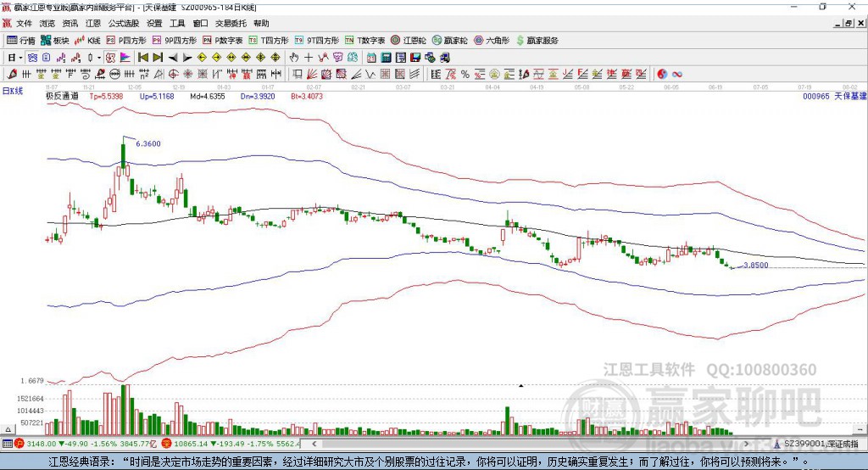Open the 江恩 menu

(93, 23)
